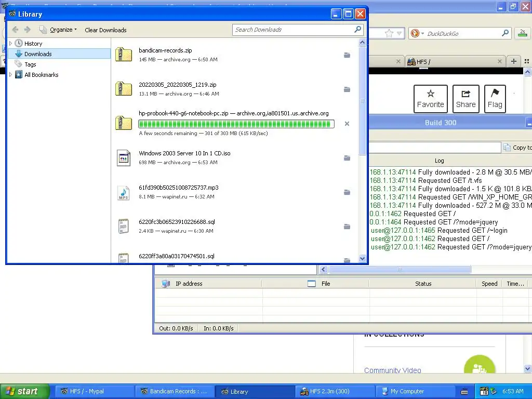Cancel hp-probook-440-g6 download
The width and height of the screenshot is (532, 399).
(x=347, y=124)
